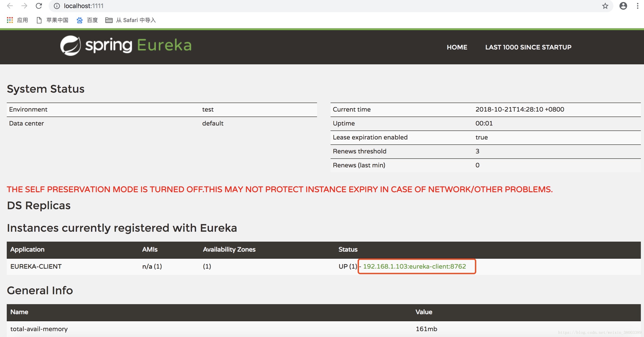Click the General Info heading

pos(40,290)
